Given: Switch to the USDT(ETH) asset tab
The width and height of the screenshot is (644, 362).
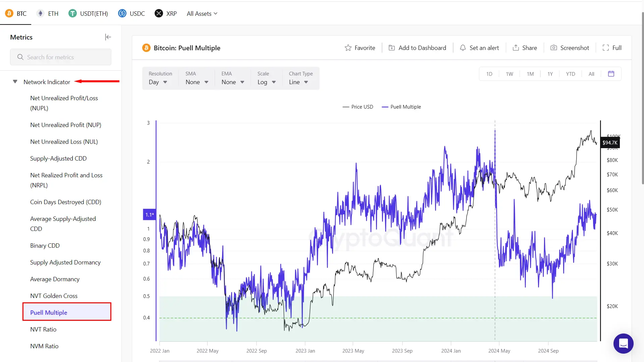Looking at the screenshot, I should (88, 13).
